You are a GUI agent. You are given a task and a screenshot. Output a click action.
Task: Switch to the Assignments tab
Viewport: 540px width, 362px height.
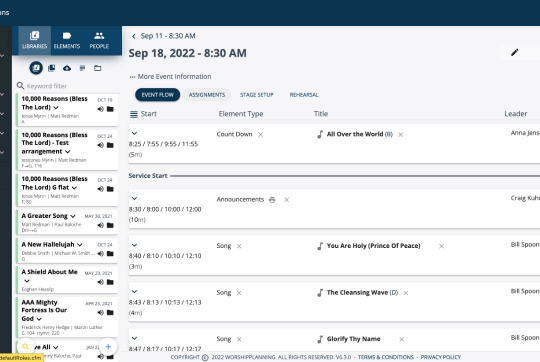(x=207, y=95)
